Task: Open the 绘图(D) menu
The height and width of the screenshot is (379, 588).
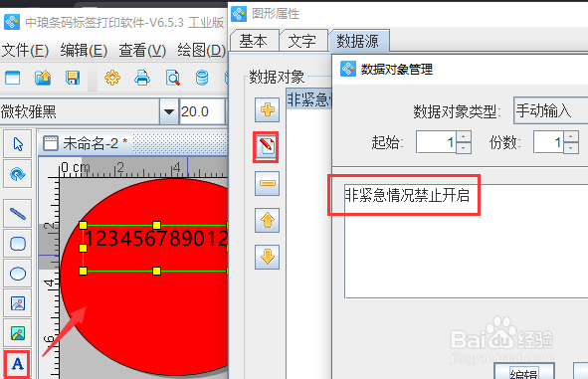Action: pos(201,50)
